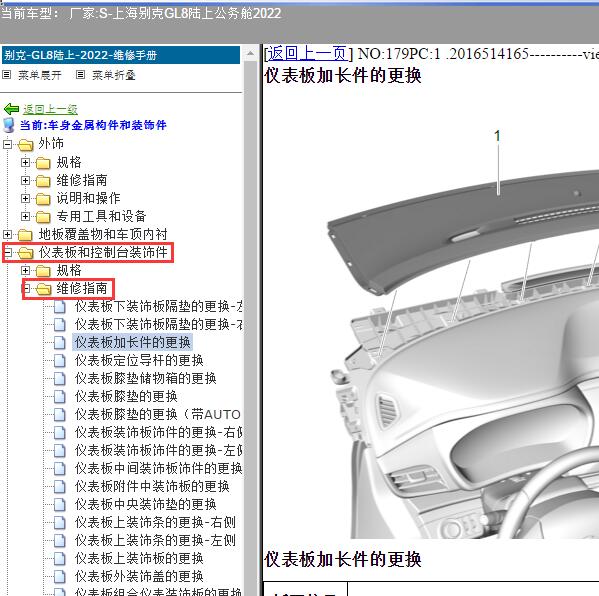
Task: Click document icon beside 仪表板附件中装饰板的更换
Action: [60, 487]
